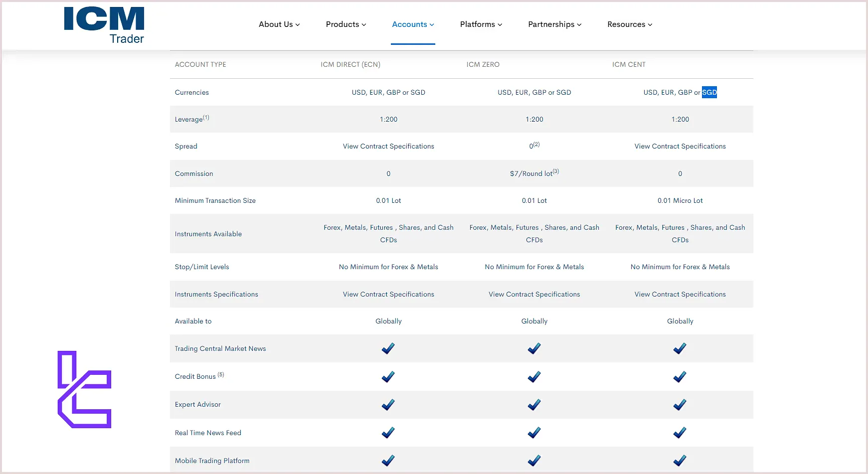
Task: Click Trading Central checkmark under ICM Direct
Action: click(388, 348)
